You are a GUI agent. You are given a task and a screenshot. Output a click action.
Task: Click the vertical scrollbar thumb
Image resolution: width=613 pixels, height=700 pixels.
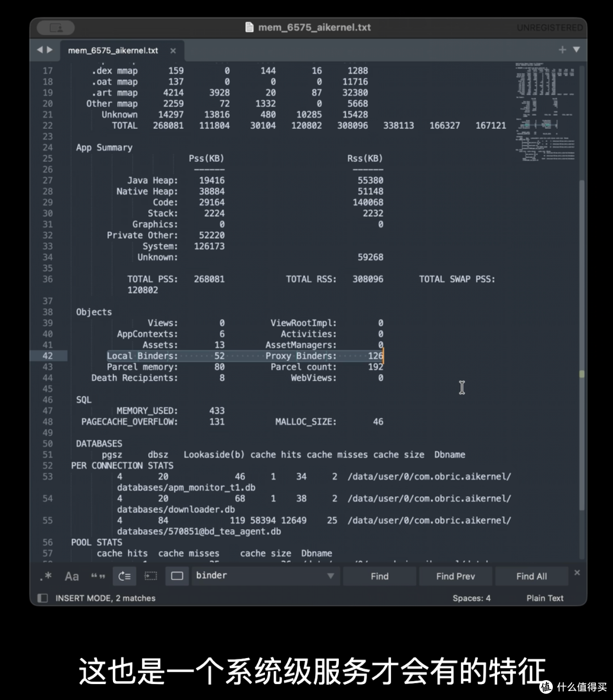point(582,345)
